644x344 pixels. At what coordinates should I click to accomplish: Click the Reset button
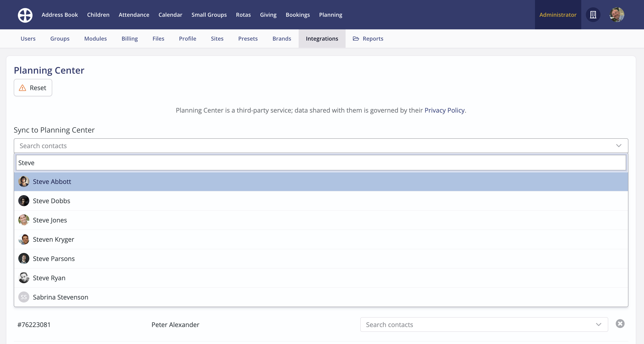(33, 88)
